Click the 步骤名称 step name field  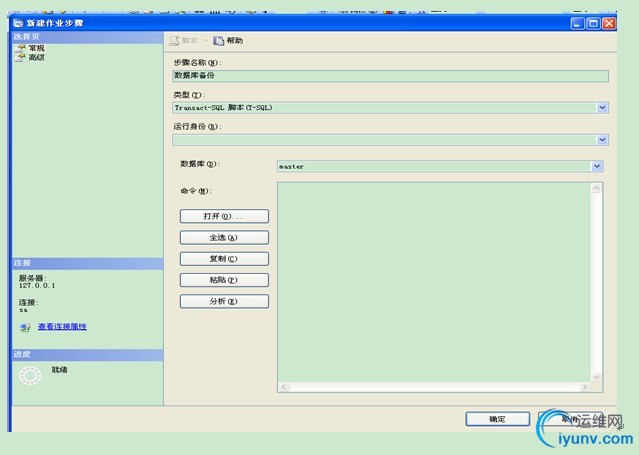point(390,76)
